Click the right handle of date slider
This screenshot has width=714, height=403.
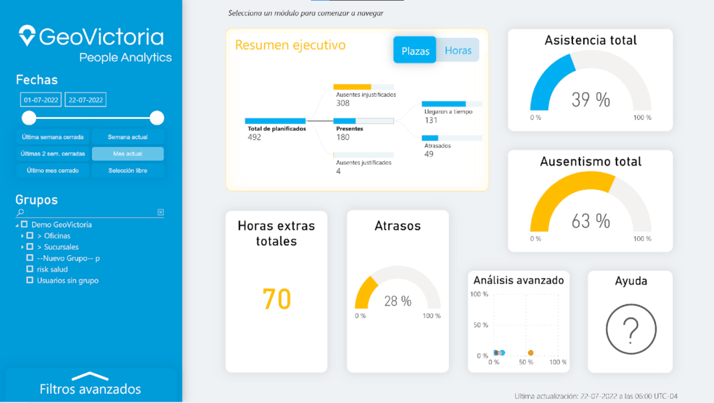tap(157, 118)
